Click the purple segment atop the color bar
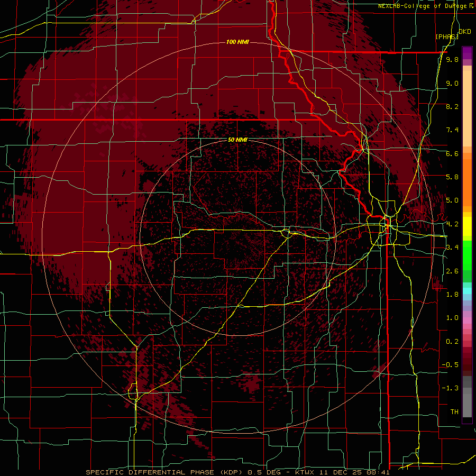The image size is (476, 476). (x=467, y=53)
